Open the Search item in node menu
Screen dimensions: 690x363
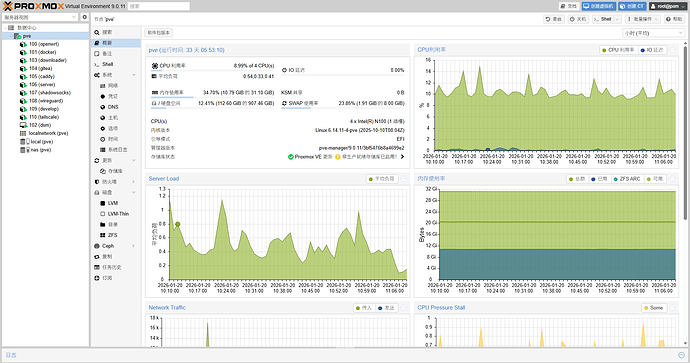(116, 32)
